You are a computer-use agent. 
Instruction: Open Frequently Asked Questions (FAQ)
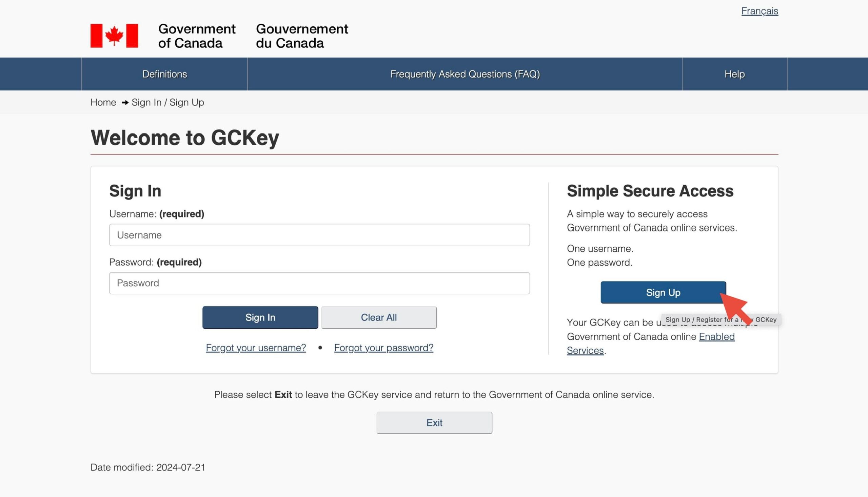pos(465,74)
